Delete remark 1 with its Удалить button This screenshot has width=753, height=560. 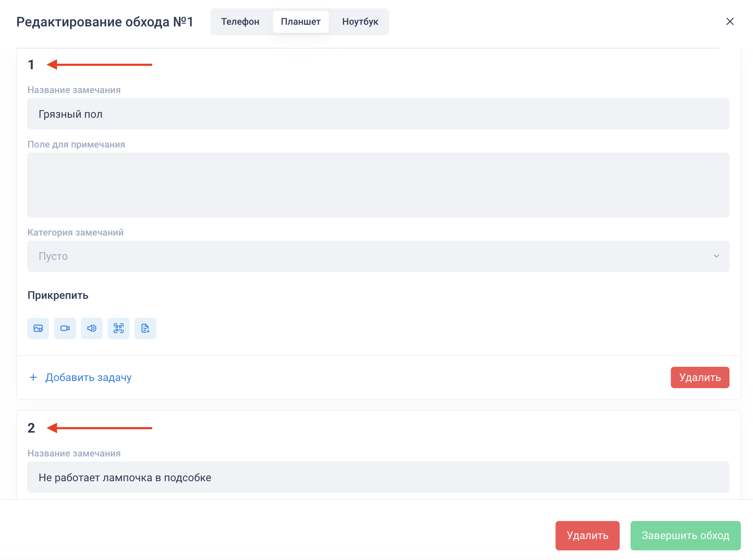click(700, 377)
